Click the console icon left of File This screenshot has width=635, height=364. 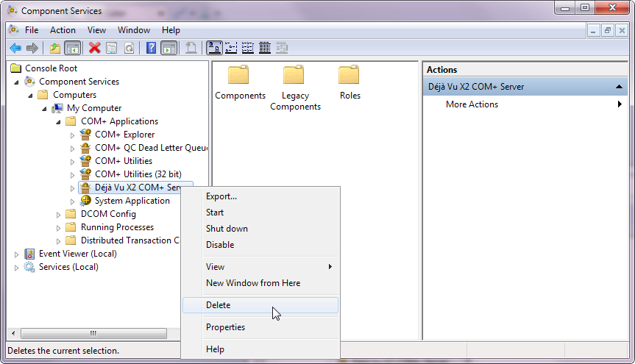point(14,30)
